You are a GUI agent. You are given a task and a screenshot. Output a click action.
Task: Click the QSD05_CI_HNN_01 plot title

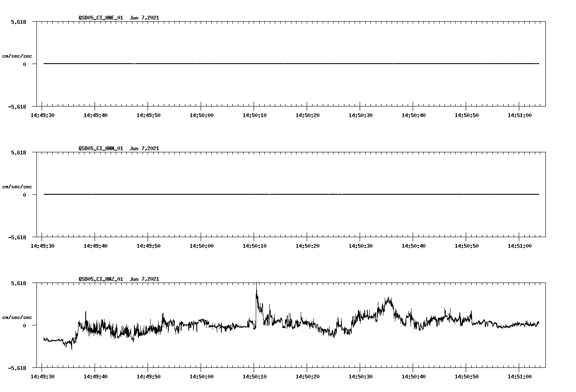click(x=119, y=148)
